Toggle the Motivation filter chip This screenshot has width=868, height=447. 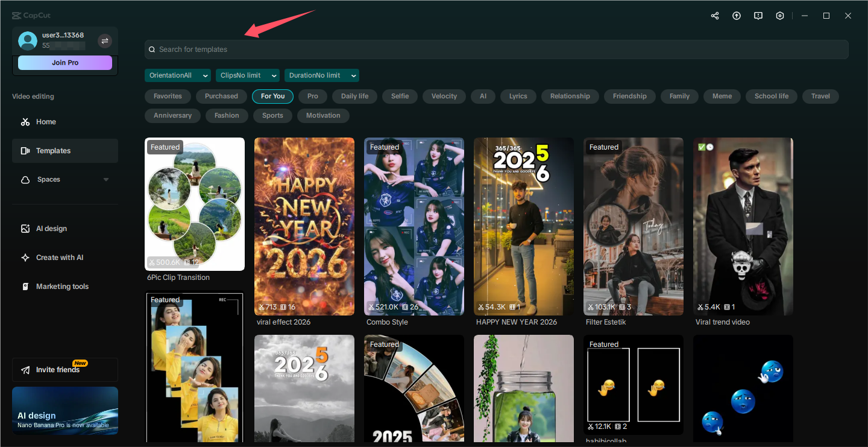pyautogui.click(x=323, y=115)
